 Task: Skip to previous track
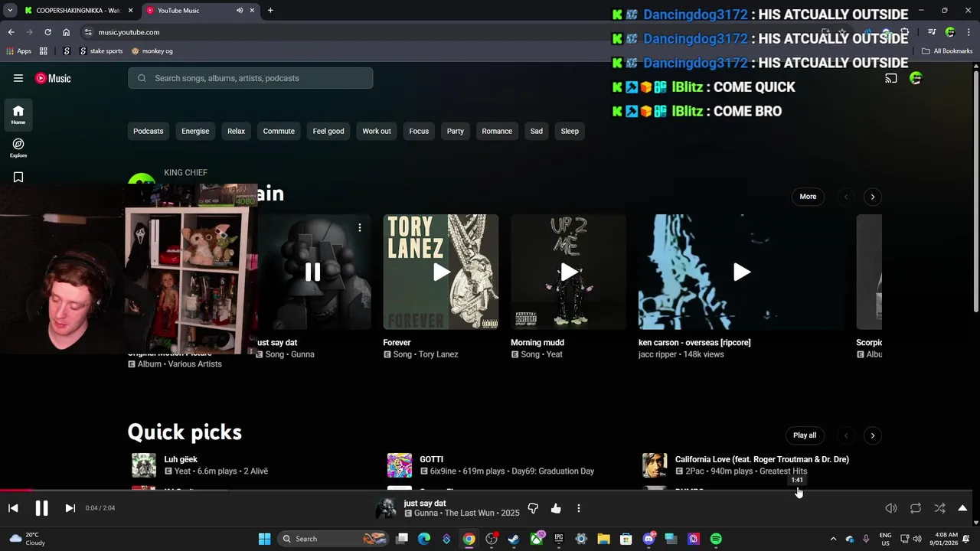13,508
